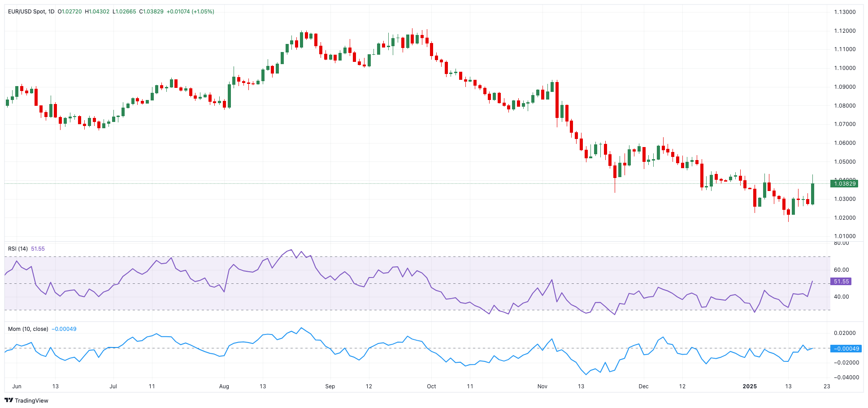Click the Nov label on time axis

pyautogui.click(x=542, y=386)
